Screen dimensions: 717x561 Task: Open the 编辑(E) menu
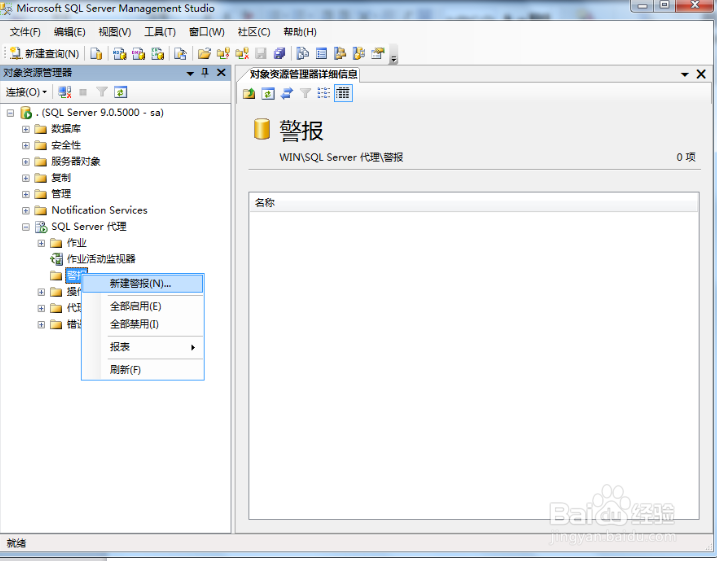(x=70, y=32)
